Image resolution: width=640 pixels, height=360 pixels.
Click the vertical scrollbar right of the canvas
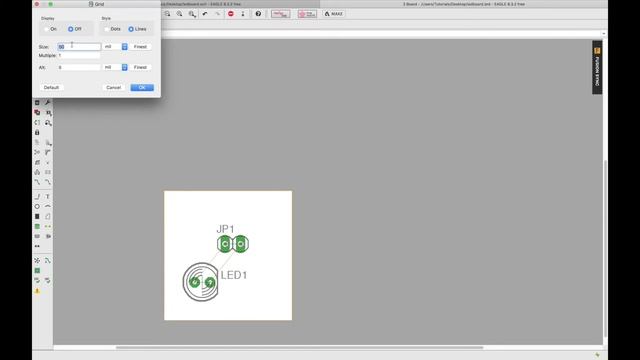tap(605, 249)
